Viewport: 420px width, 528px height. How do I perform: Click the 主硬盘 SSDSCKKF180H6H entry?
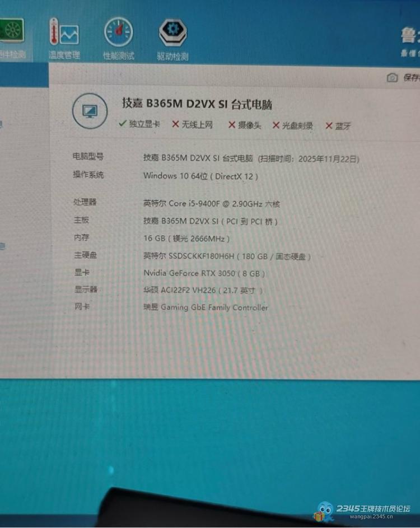[x=226, y=256]
